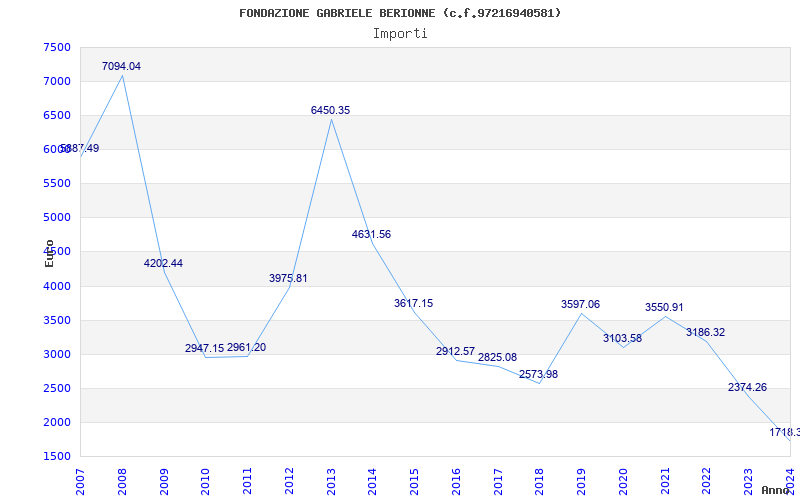Select the 3975.81 data label

pyautogui.click(x=288, y=278)
